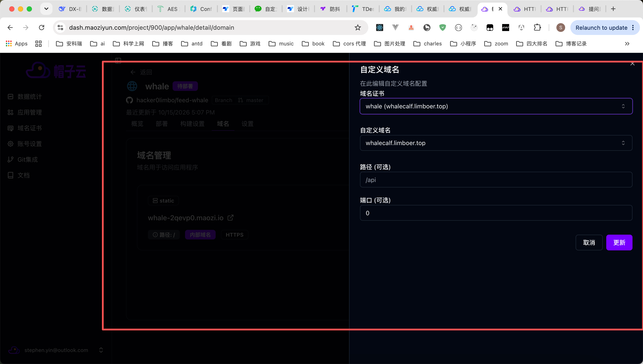
Task: Bookmark this page with the star icon
Action: [358, 28]
